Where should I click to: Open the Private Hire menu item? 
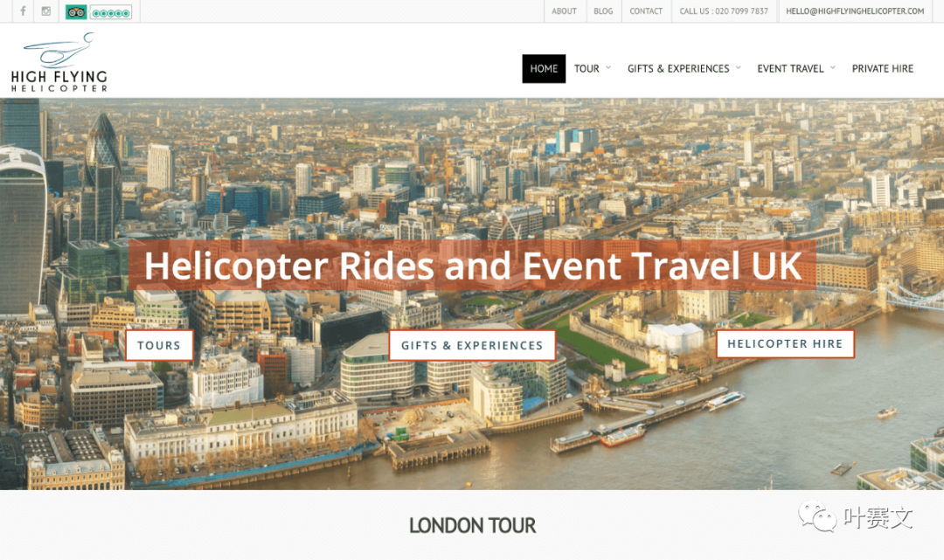coord(883,68)
